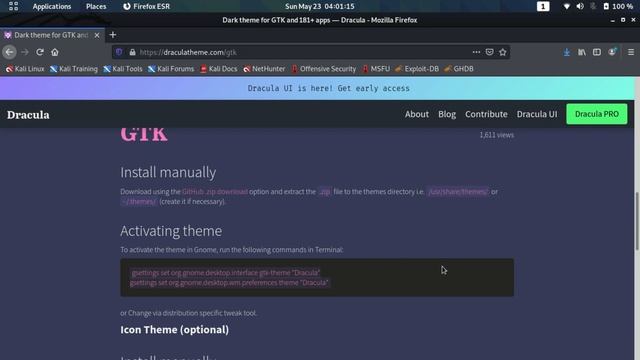Open the Dracula UI nav link

click(x=537, y=114)
